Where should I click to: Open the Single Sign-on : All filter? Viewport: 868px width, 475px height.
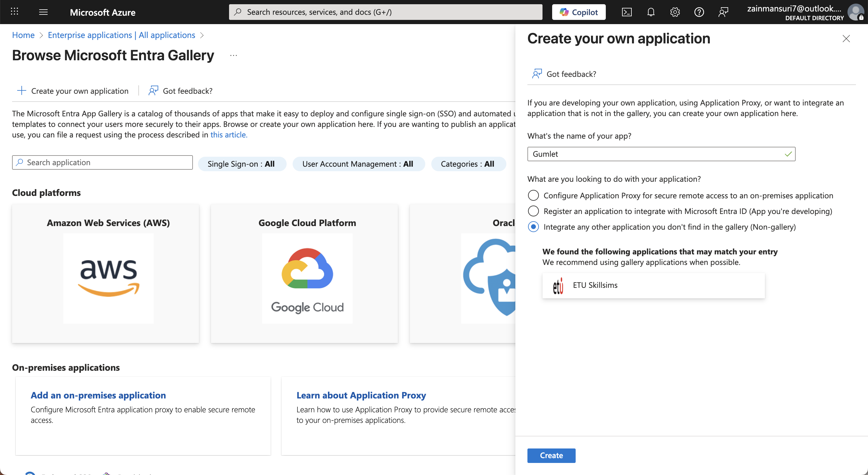tap(242, 164)
